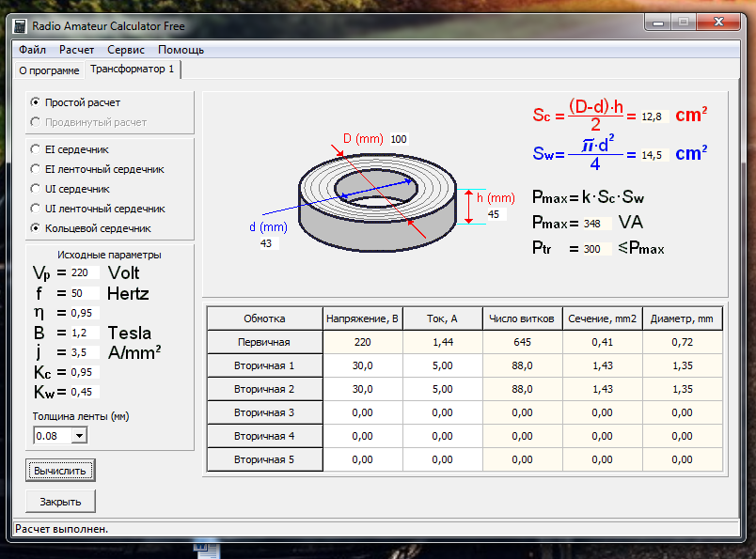Open the Расчет menu
Screen dimensions: 756x559
tap(76, 50)
